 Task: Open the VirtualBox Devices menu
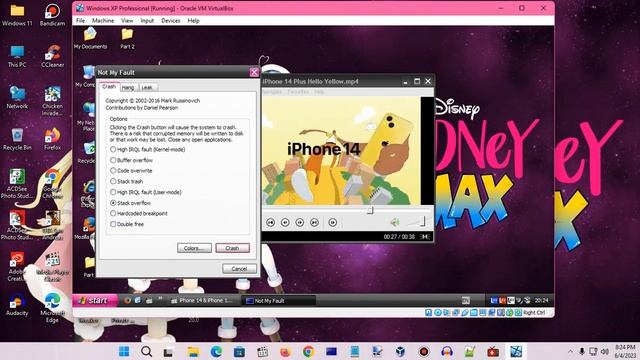point(171,20)
